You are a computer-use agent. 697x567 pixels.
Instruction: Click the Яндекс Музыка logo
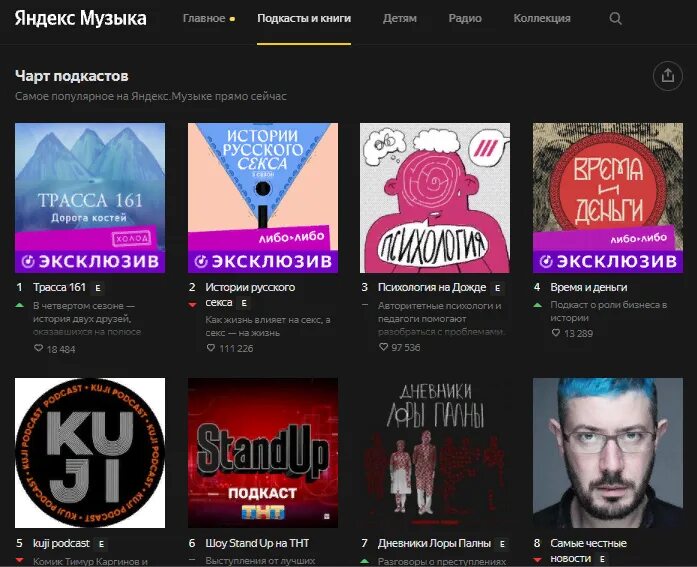click(80, 18)
